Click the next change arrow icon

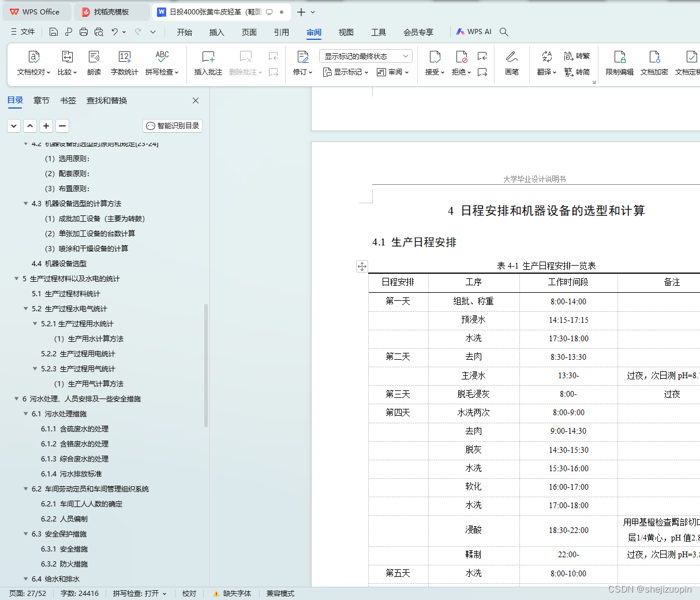tap(482, 72)
